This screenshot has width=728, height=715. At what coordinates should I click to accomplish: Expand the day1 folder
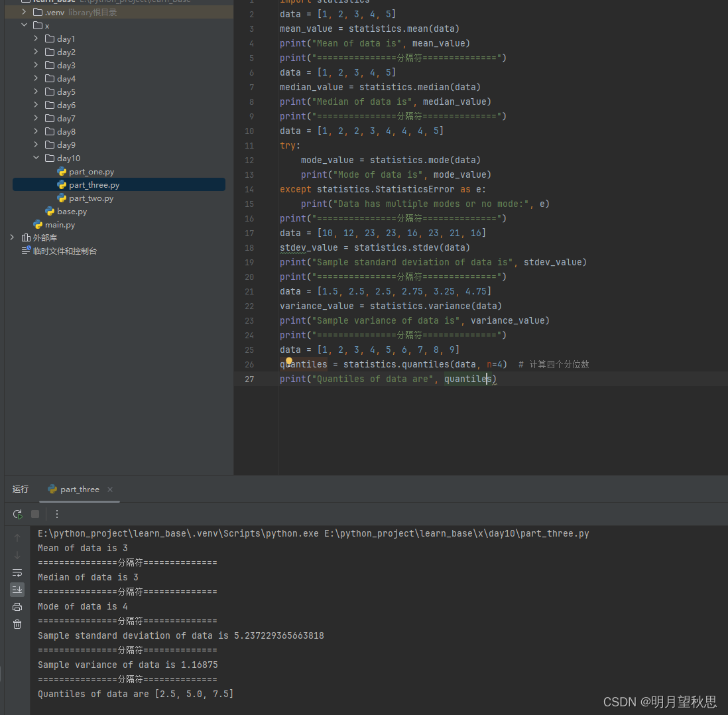click(36, 38)
